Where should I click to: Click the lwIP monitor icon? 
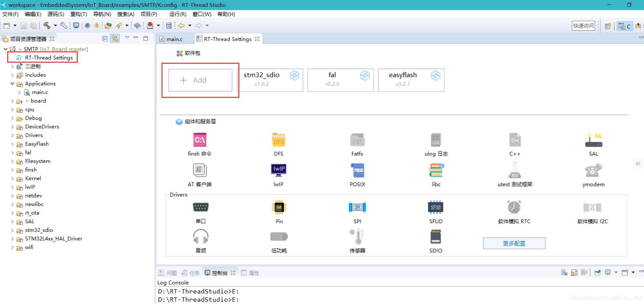[x=279, y=170]
